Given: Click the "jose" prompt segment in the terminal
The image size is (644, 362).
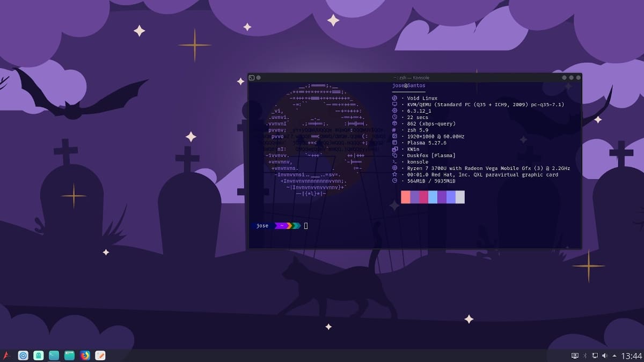Looking at the screenshot, I should click(262, 226).
